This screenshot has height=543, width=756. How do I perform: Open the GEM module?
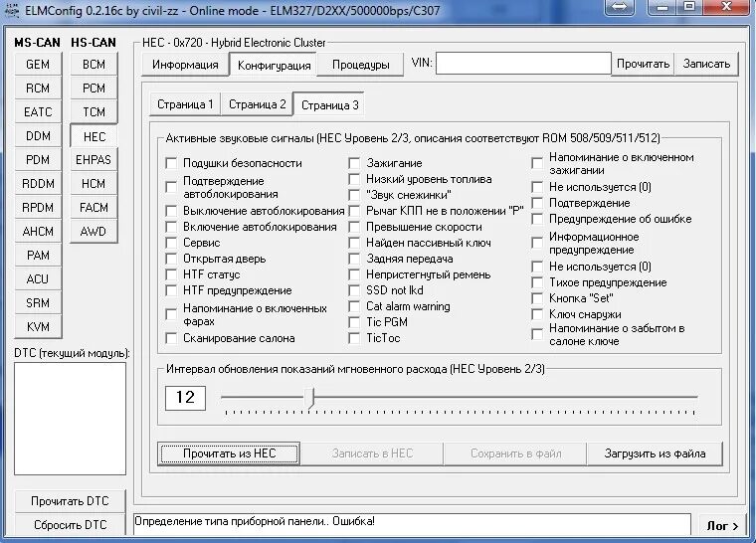(38, 65)
